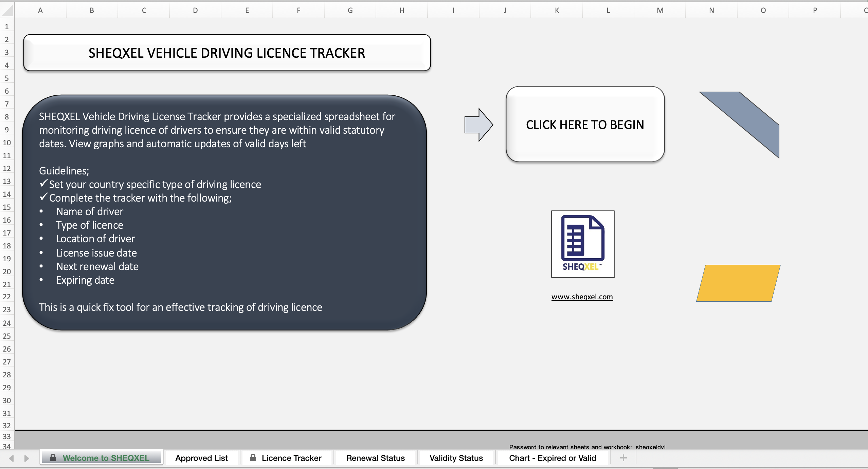The image size is (868, 469).
Task: Select the dark guidelines description text box
Action: tap(224, 212)
